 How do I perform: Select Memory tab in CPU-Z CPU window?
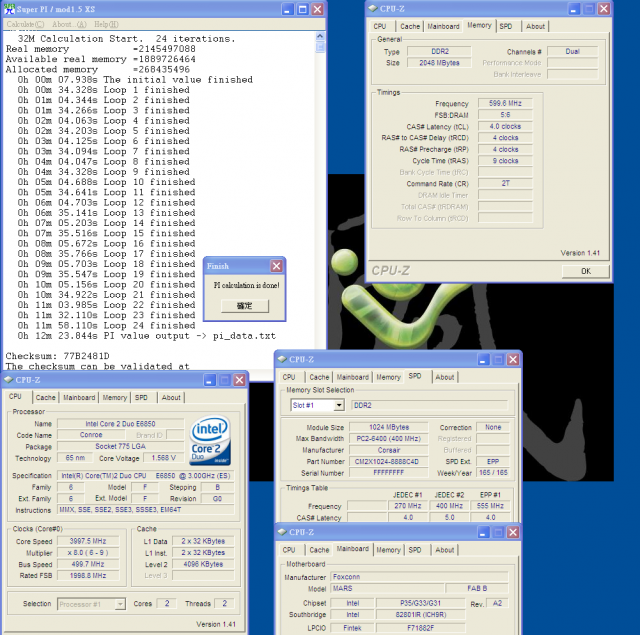click(115, 397)
